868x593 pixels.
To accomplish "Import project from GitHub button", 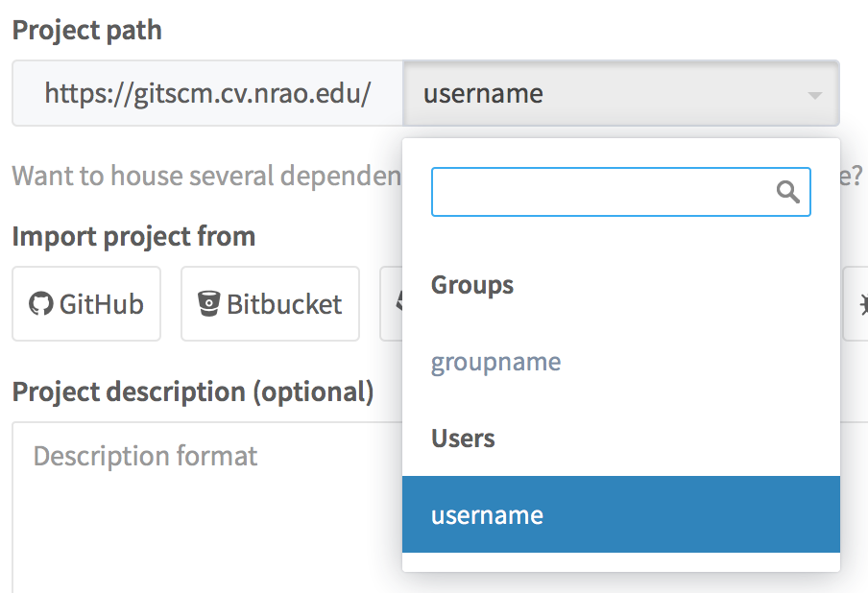I will 86,304.
